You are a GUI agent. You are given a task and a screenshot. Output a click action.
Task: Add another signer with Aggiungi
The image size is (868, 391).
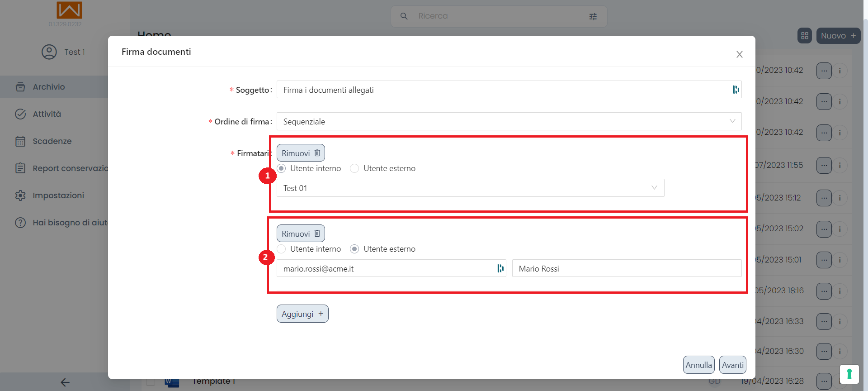click(302, 314)
